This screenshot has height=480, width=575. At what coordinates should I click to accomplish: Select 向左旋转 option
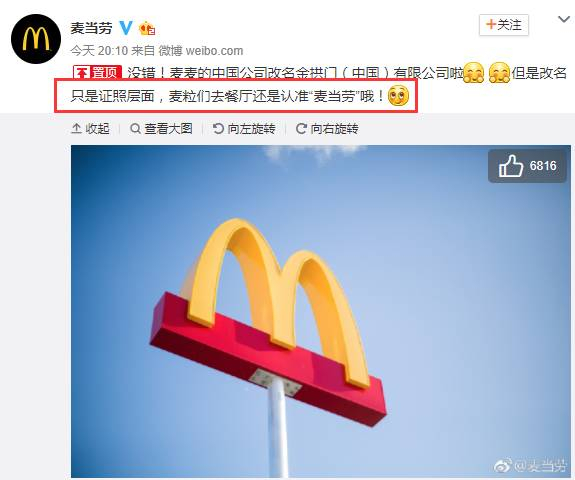point(251,129)
